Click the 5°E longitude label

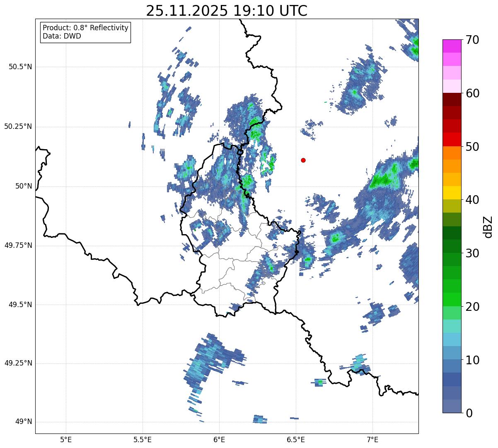66,439
